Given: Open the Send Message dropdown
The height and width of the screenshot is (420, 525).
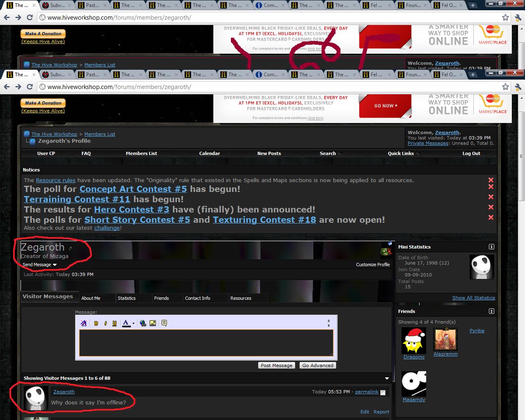Looking at the screenshot, I should (39, 265).
